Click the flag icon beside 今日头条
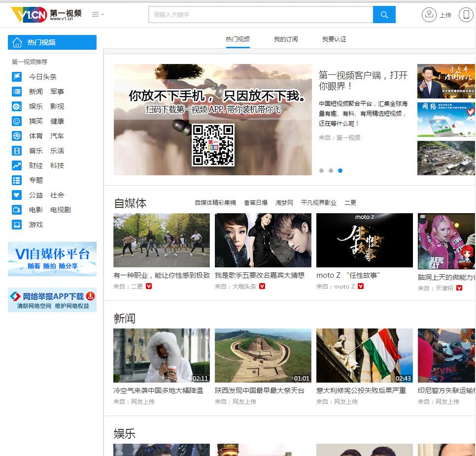This screenshot has height=456, width=476. point(17,77)
